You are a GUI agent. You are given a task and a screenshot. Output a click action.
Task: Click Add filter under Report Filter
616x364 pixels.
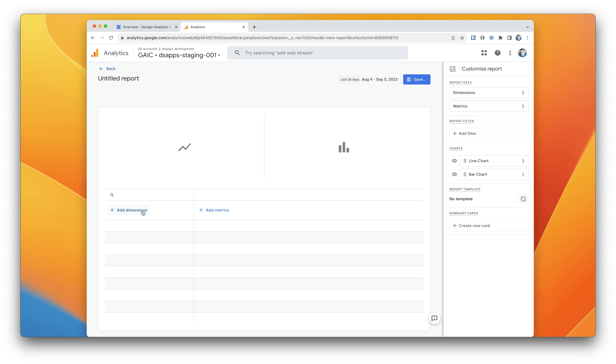tap(489, 133)
